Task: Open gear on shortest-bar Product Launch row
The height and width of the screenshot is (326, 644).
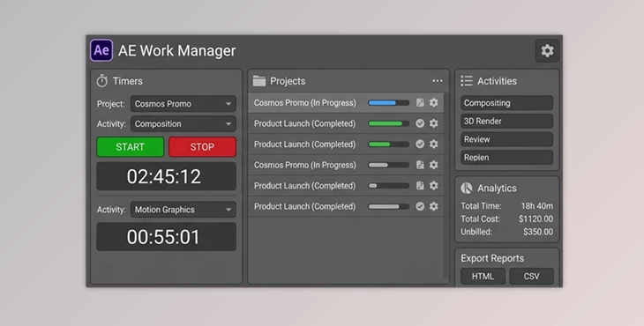Action: (434, 186)
